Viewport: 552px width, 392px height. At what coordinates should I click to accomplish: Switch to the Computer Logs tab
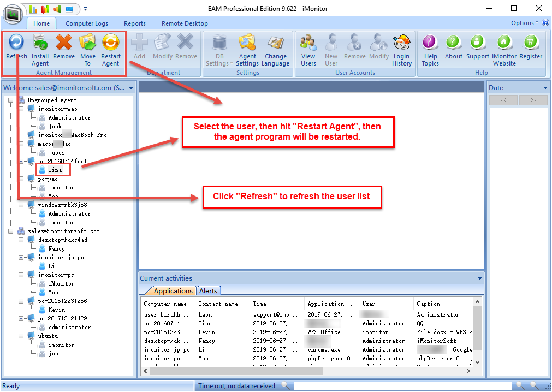coord(87,23)
